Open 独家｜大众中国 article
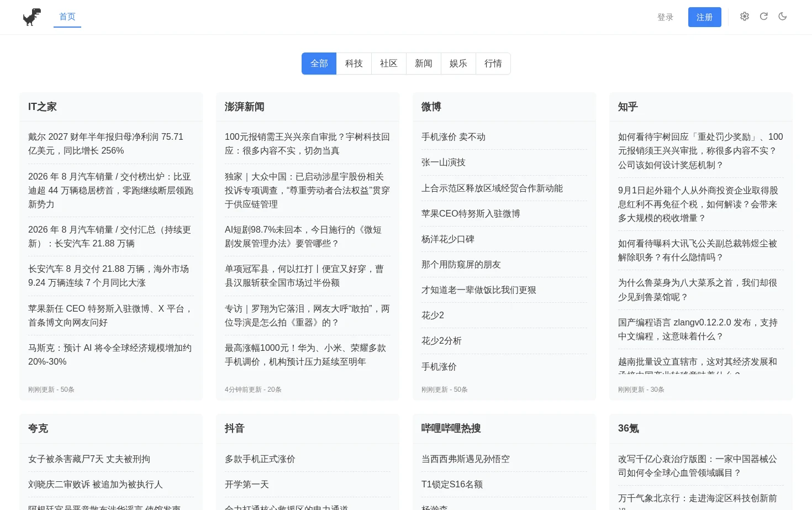812x510 pixels. point(308,190)
